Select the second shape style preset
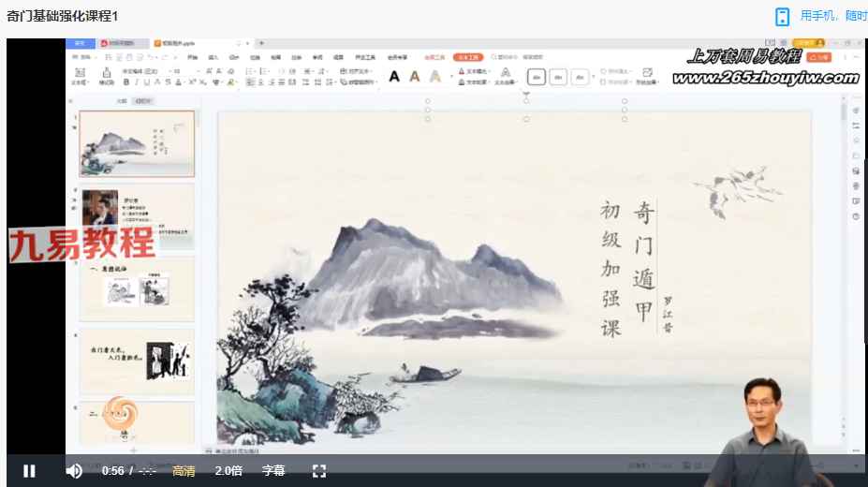Image resolution: width=868 pixels, height=487 pixels. pos(558,77)
